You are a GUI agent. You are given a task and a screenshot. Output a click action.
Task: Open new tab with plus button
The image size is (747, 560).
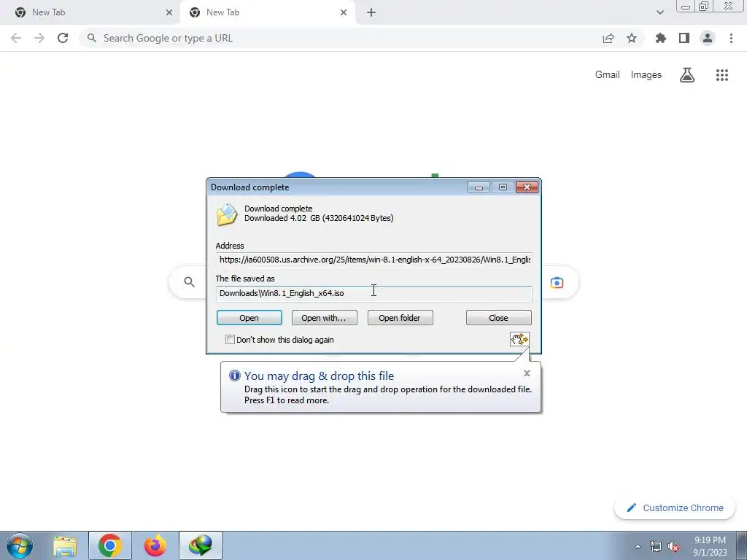coord(371,12)
